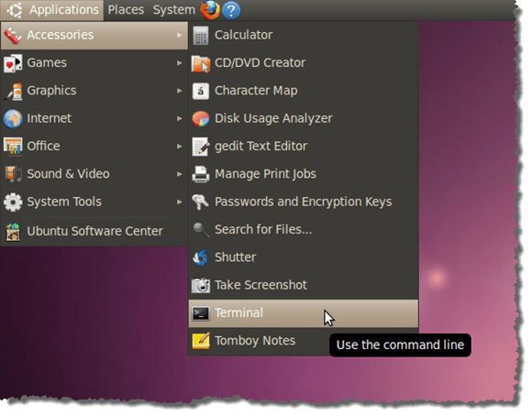Choose the Manage Print Jobs entry
This screenshot has height=416, width=532.
304,174
